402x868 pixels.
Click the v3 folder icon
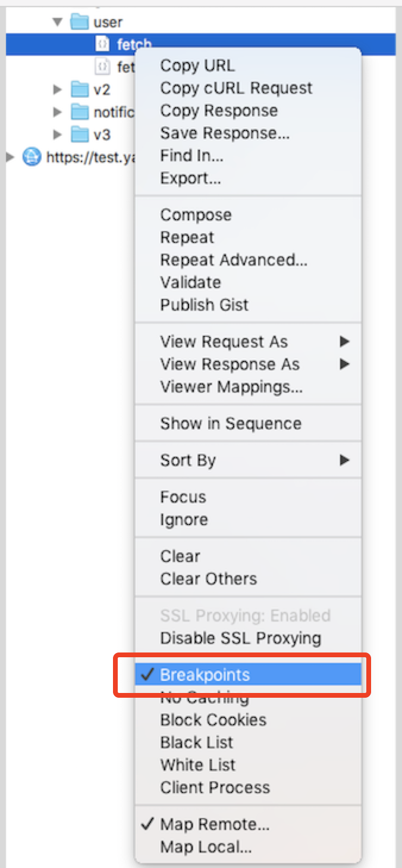(79, 135)
